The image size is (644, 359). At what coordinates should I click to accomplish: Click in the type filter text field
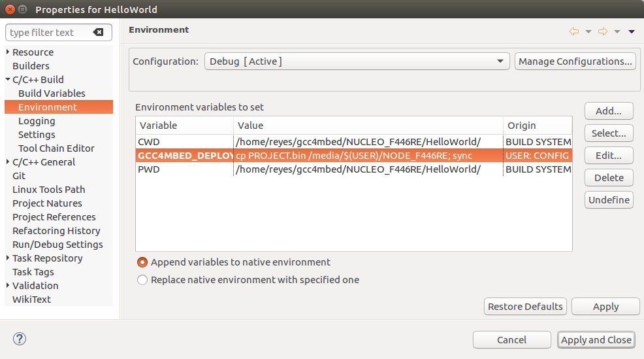click(49, 32)
